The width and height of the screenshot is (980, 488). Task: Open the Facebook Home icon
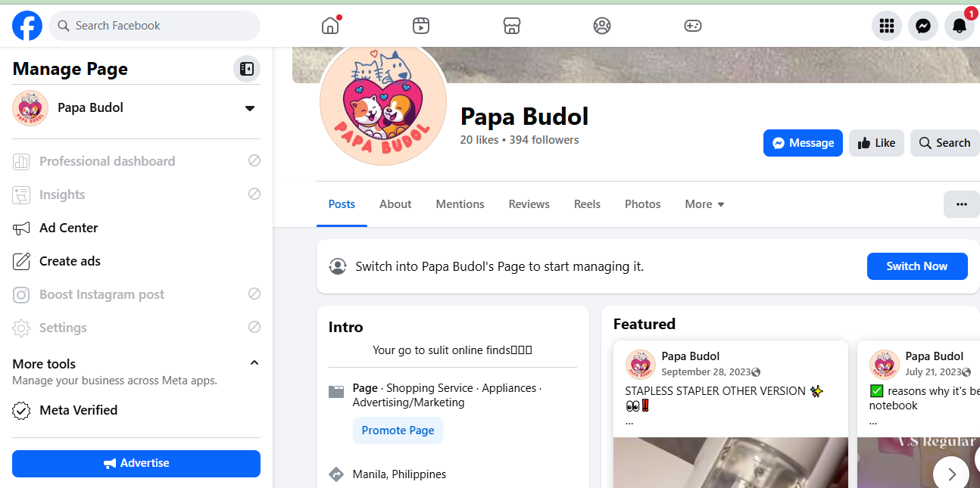(x=330, y=26)
